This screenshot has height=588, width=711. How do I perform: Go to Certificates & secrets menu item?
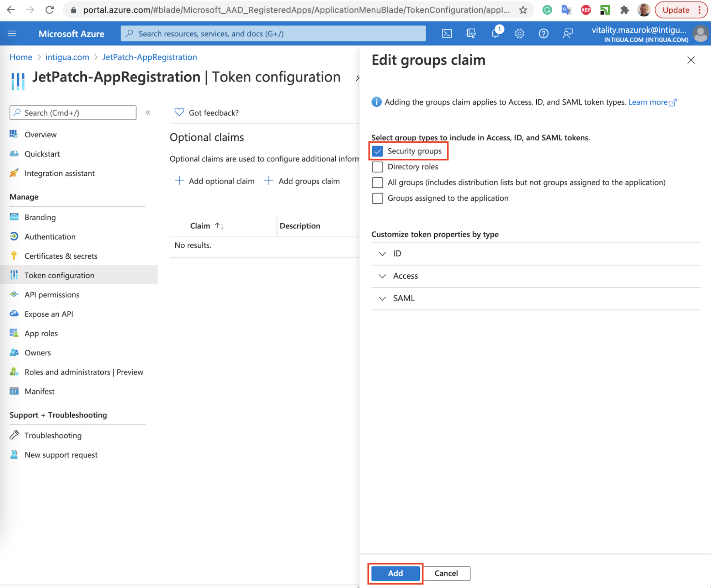click(x=61, y=256)
